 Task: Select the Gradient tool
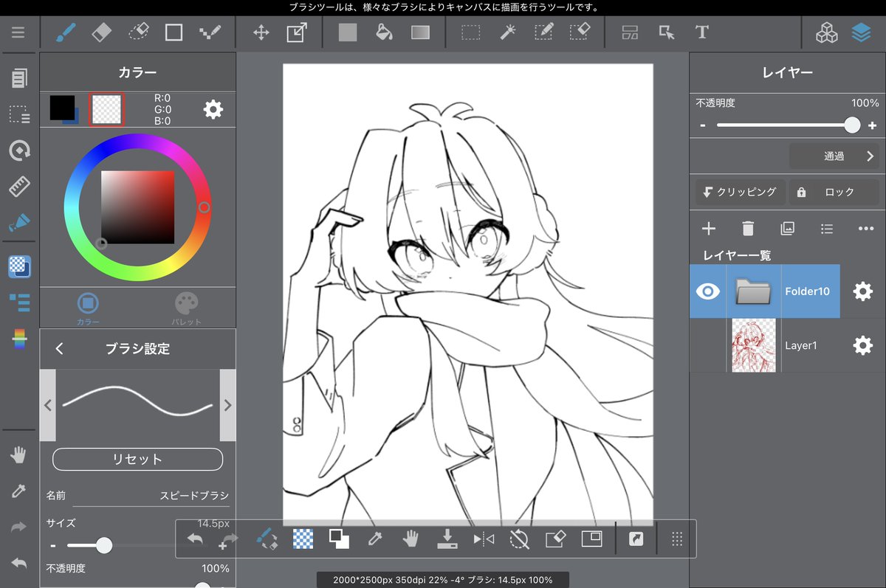coord(420,32)
